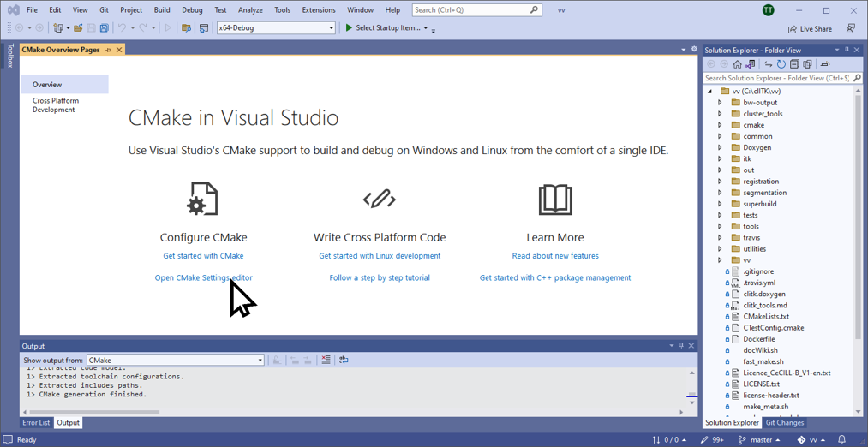Select LICENSE.txt in Solution Explorer
Image resolution: width=868 pixels, height=447 pixels.
click(761, 384)
